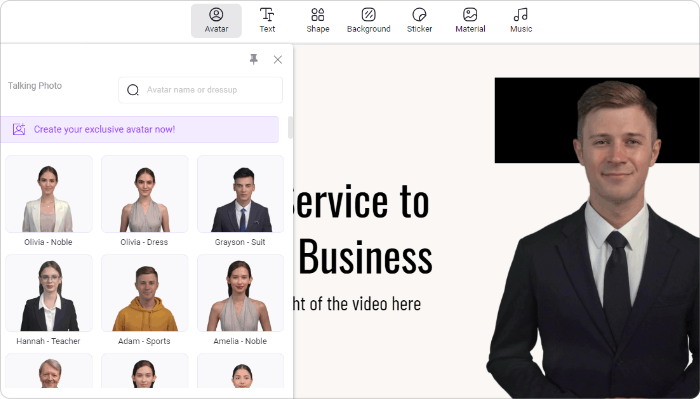The width and height of the screenshot is (700, 399).
Task: Click the search magnifier icon
Action: coord(133,90)
